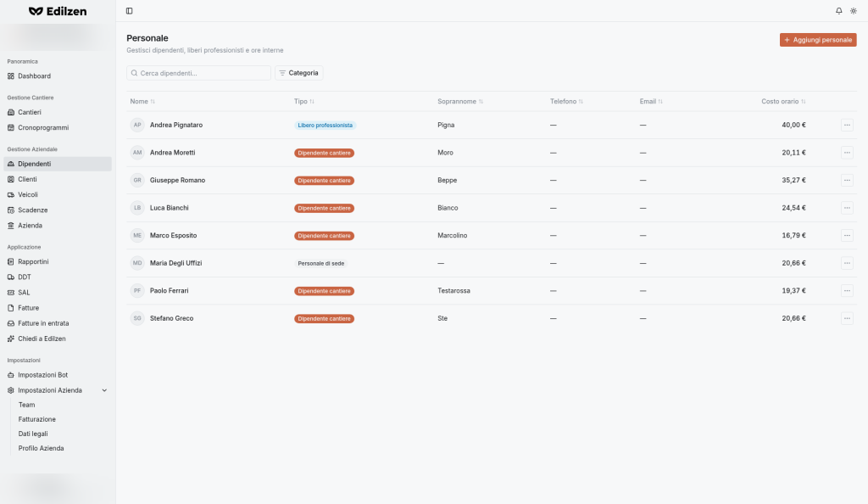
Task: Open row actions for Paolo Ferrari
Action: pos(847,291)
